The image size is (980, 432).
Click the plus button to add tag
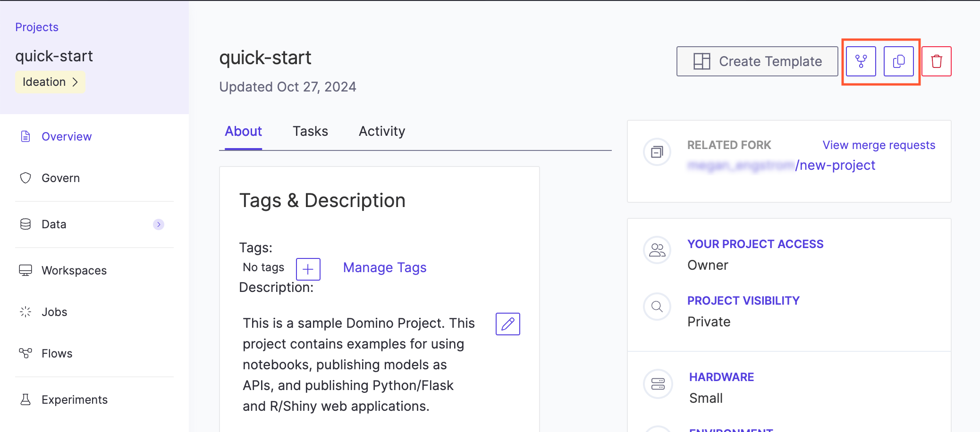(x=308, y=269)
